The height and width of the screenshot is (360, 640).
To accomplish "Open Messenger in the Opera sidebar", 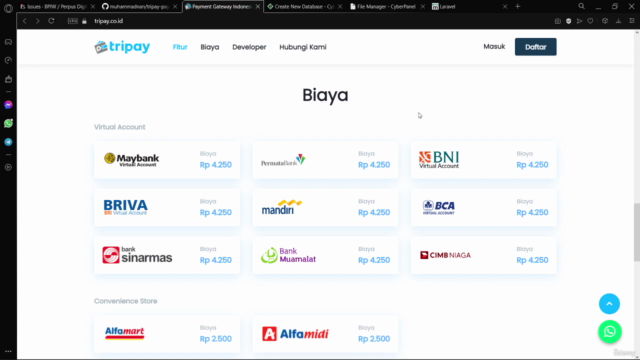I will click(x=8, y=105).
